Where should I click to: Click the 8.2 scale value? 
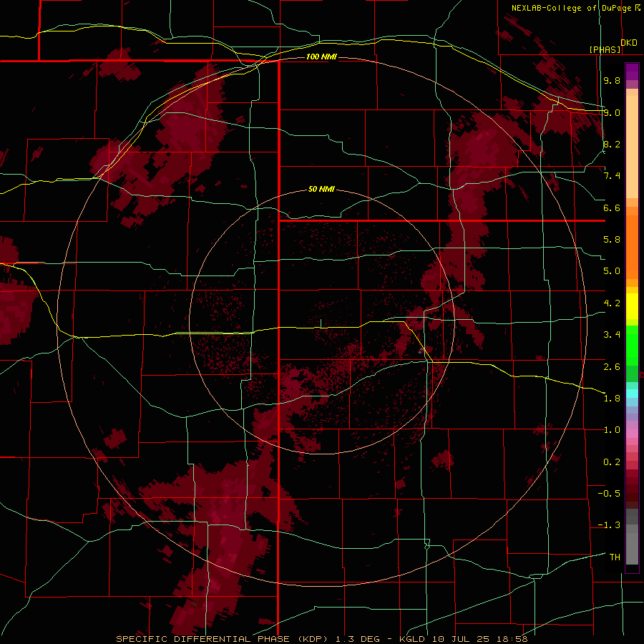coord(612,145)
